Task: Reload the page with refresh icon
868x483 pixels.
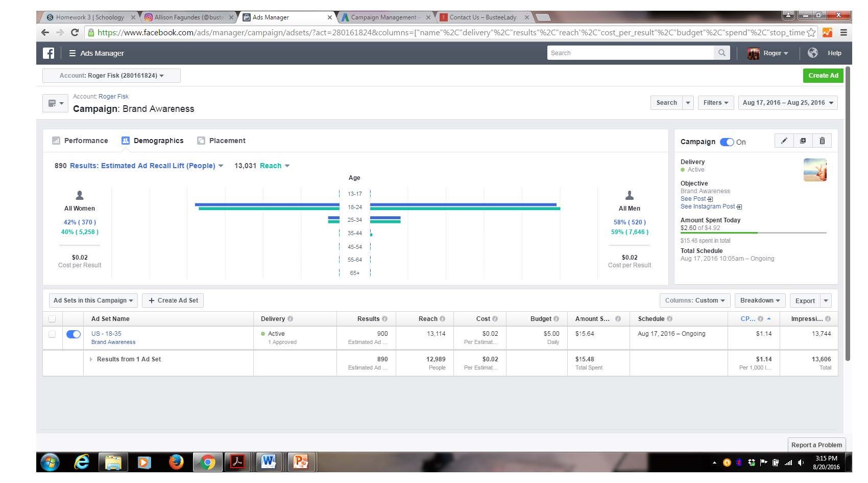Action: 75,32
